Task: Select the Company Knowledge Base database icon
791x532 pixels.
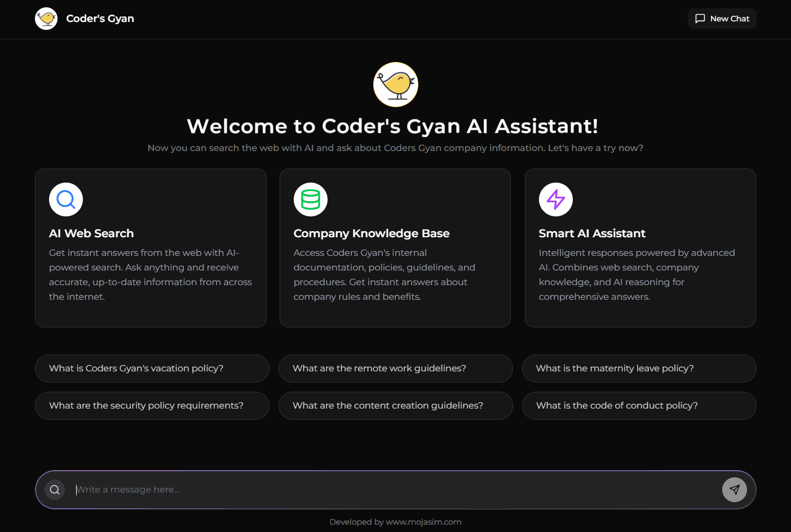Action: pos(311,199)
